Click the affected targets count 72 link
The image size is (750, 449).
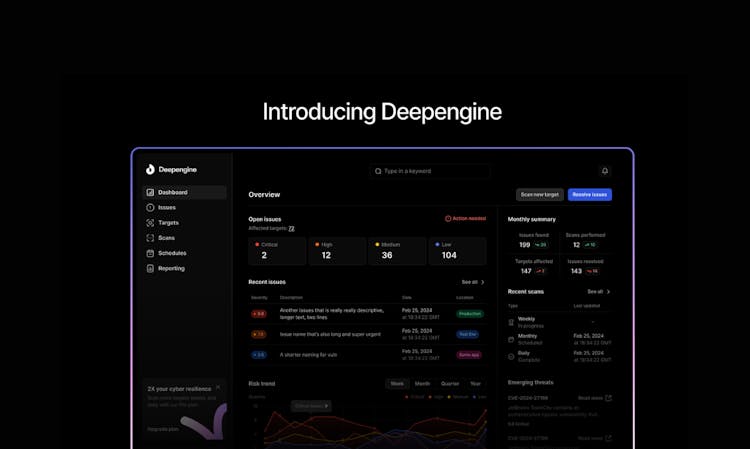click(x=291, y=229)
